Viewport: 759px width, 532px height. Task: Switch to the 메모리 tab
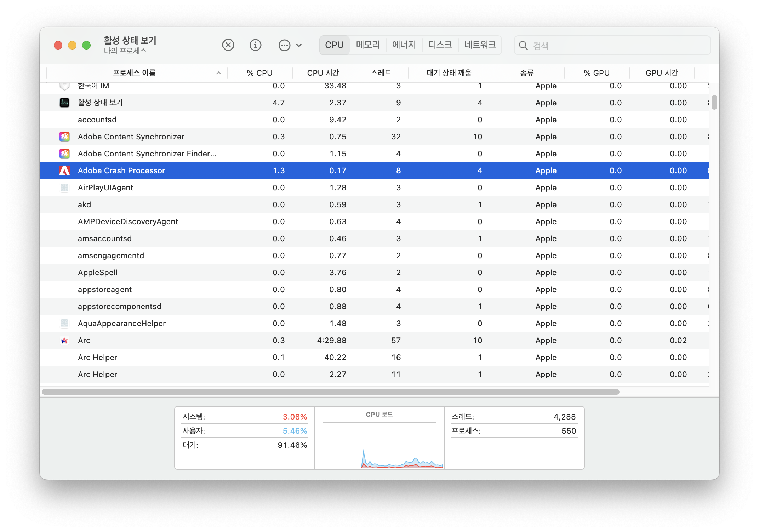point(367,45)
